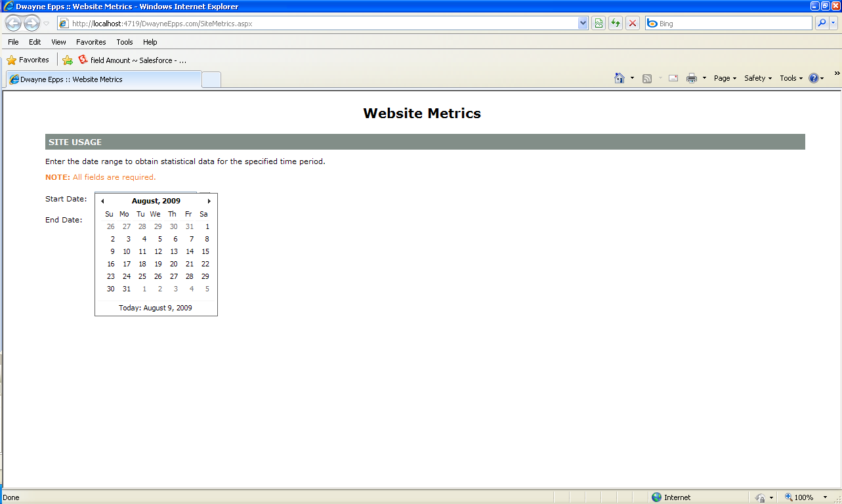
Task: Click the SITE USAGE section header
Action: coord(425,142)
